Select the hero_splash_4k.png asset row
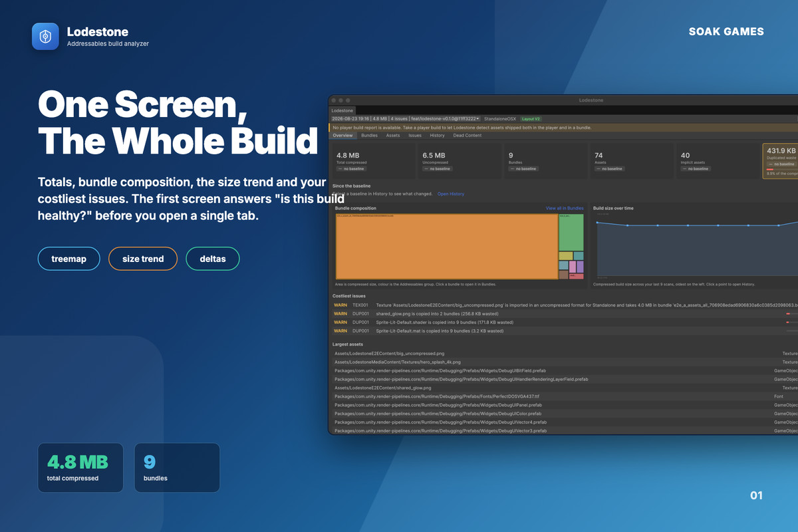The image size is (798, 532). coord(564,362)
